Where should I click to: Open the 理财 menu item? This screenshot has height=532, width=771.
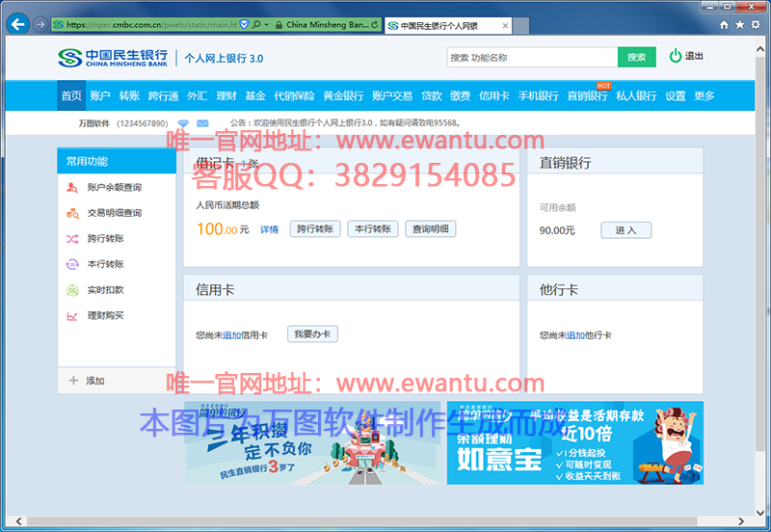(226, 95)
